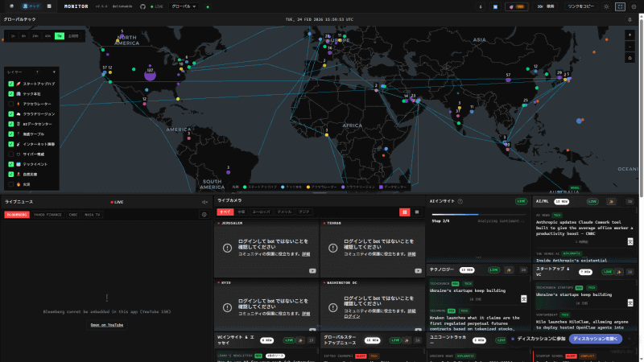Select NASA TV news channel
The height and width of the screenshot is (362, 644).
pyautogui.click(x=92, y=215)
